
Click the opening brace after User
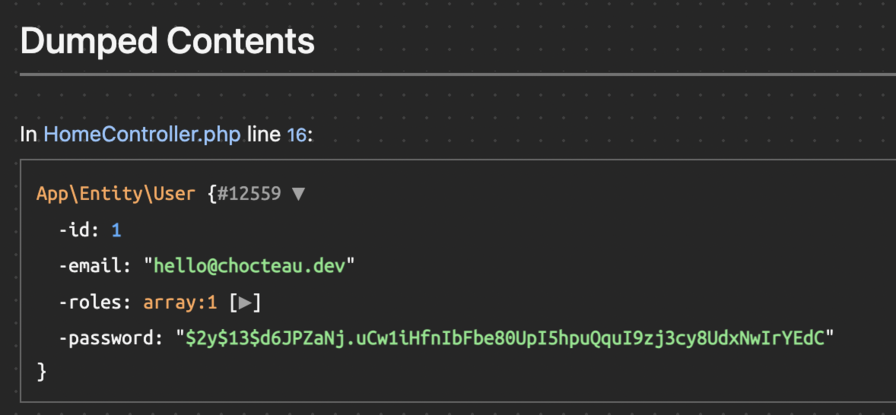tap(211, 194)
